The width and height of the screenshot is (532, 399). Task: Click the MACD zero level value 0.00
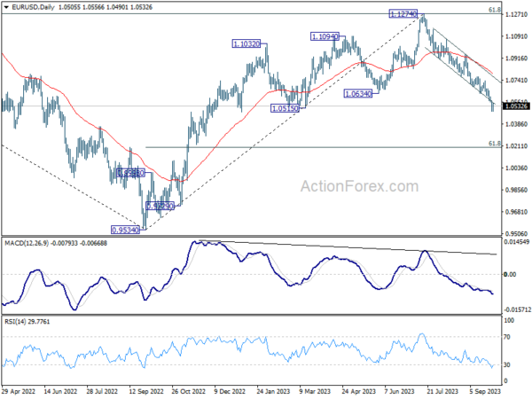pyautogui.click(x=511, y=274)
